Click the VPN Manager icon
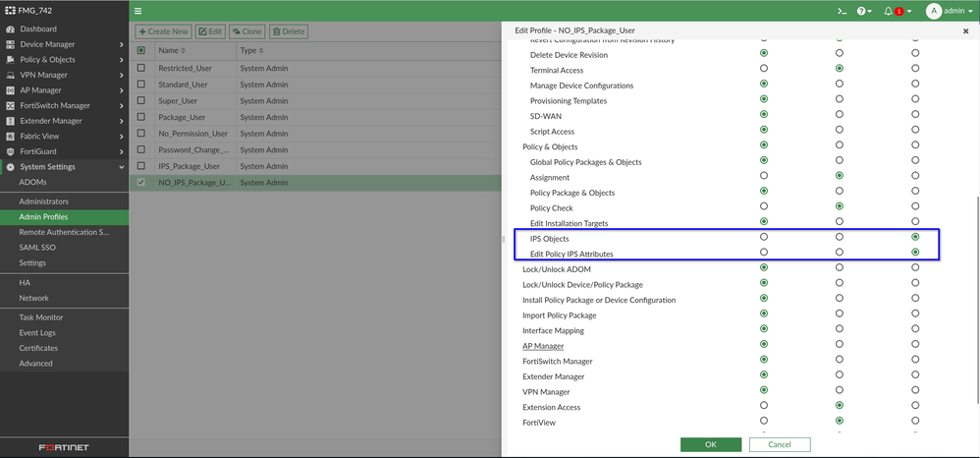980x458 pixels. (10, 75)
